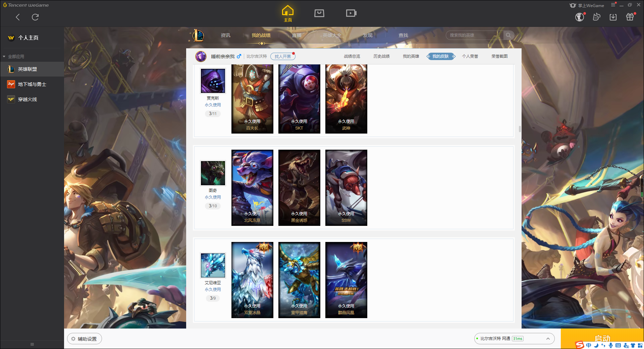Click the Sogou microphone voice input icon

611,345
